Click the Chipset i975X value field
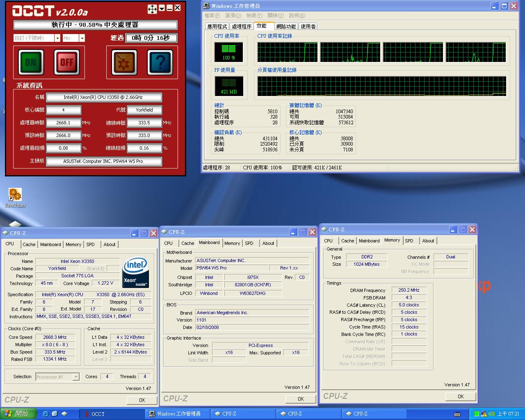The height and width of the screenshot is (420, 525). click(253, 277)
